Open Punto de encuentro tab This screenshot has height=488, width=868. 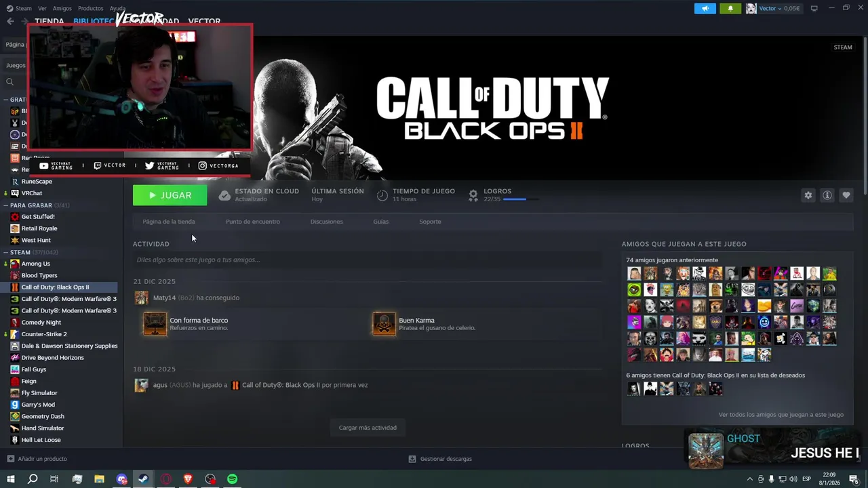[x=252, y=222]
